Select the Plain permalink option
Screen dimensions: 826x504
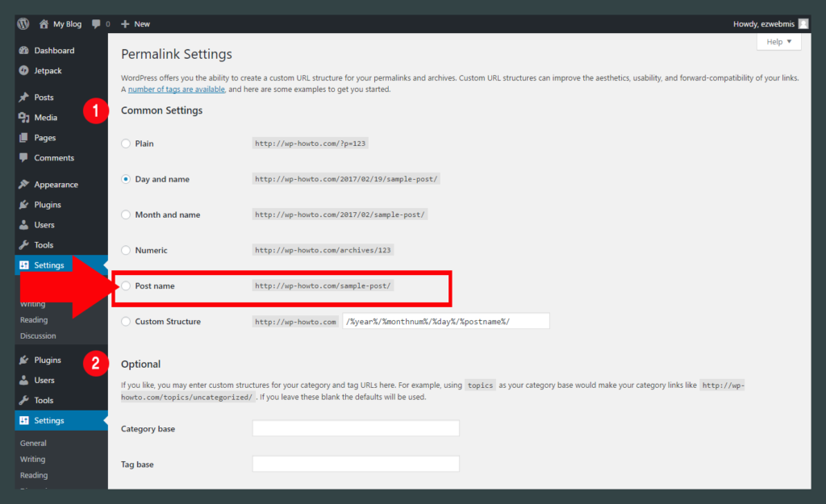click(126, 144)
